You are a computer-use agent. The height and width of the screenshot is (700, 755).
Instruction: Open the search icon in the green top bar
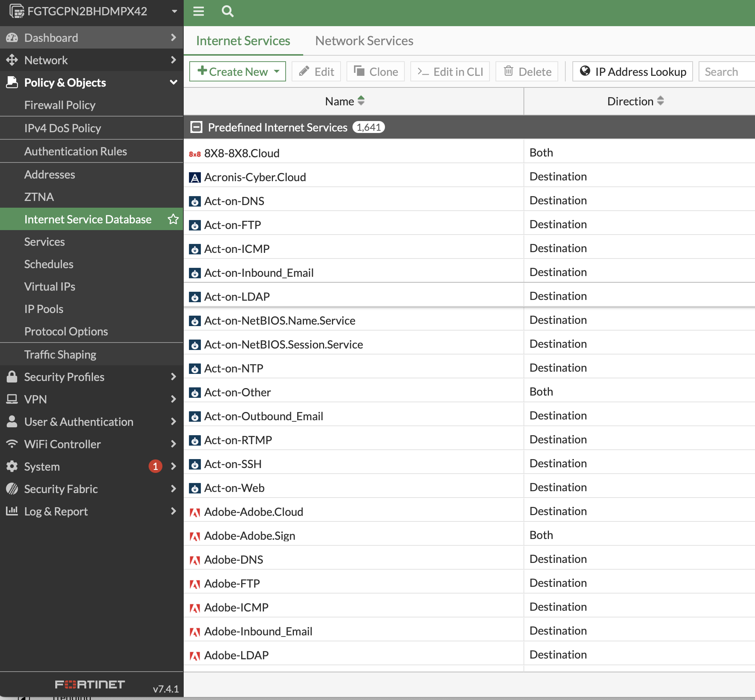[227, 12]
